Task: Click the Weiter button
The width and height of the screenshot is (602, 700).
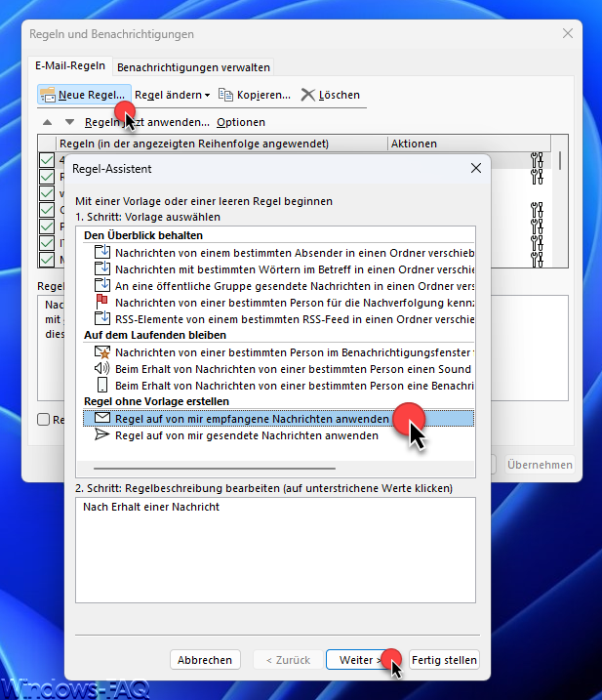Action: (361, 659)
